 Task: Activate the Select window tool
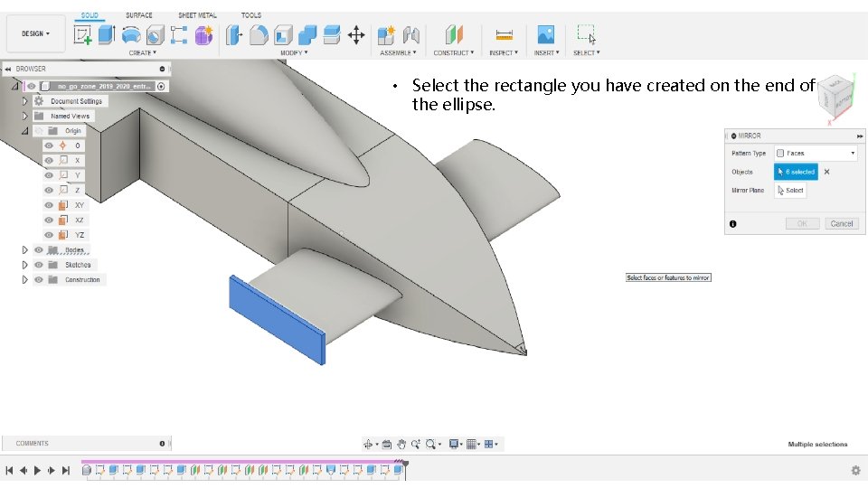[586, 34]
